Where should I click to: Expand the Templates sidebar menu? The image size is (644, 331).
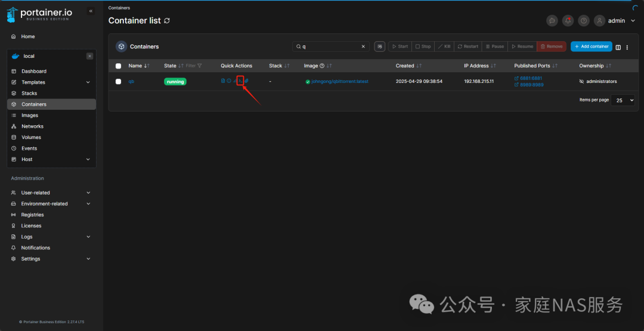(88, 82)
